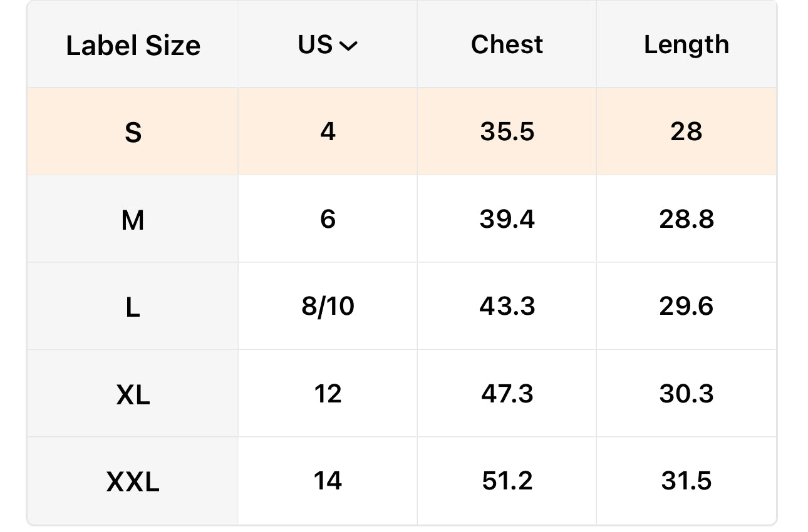808x532 pixels.
Task: Open the US size system dropdown
Action: point(328,45)
